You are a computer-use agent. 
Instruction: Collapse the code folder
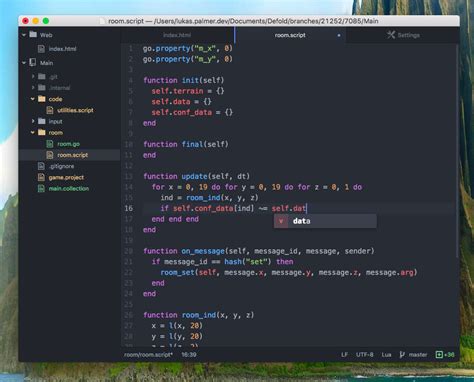tap(33, 99)
